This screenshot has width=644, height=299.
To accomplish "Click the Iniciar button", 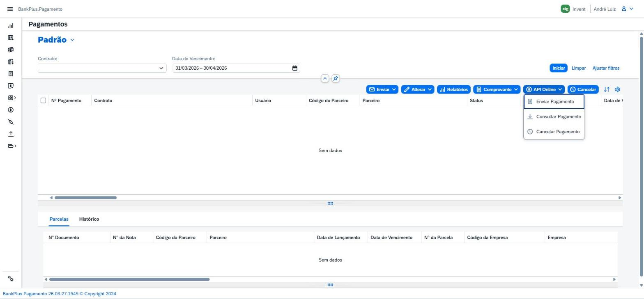I will (558, 68).
